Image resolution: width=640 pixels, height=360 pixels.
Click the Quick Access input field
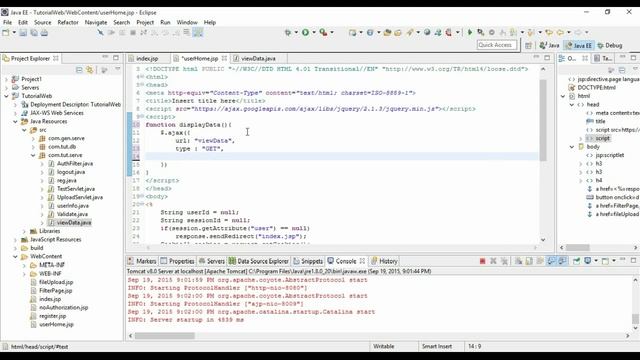pos(497,45)
